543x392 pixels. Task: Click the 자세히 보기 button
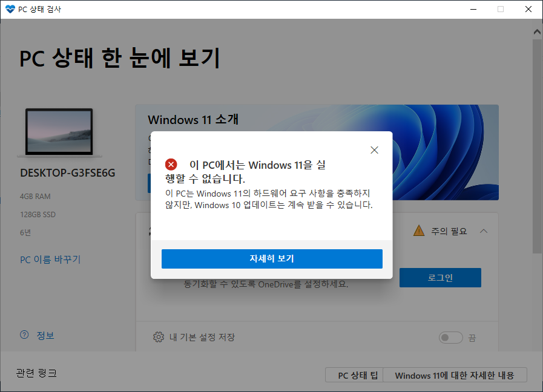point(272,259)
